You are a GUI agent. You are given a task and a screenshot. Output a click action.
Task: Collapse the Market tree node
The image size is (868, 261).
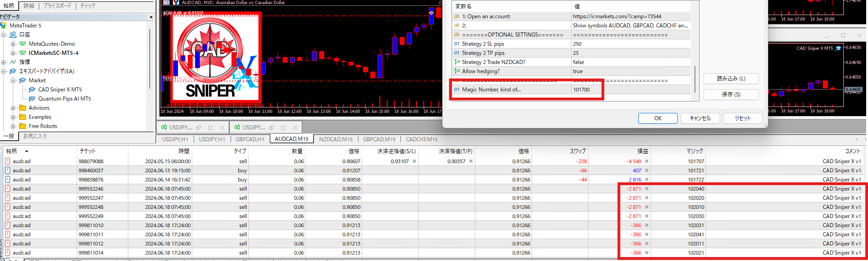[13, 80]
